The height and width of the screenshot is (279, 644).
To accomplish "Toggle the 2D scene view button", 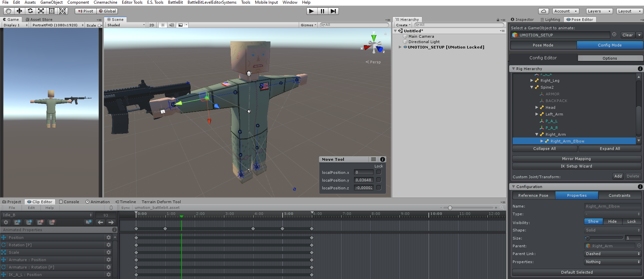I will point(152,25).
